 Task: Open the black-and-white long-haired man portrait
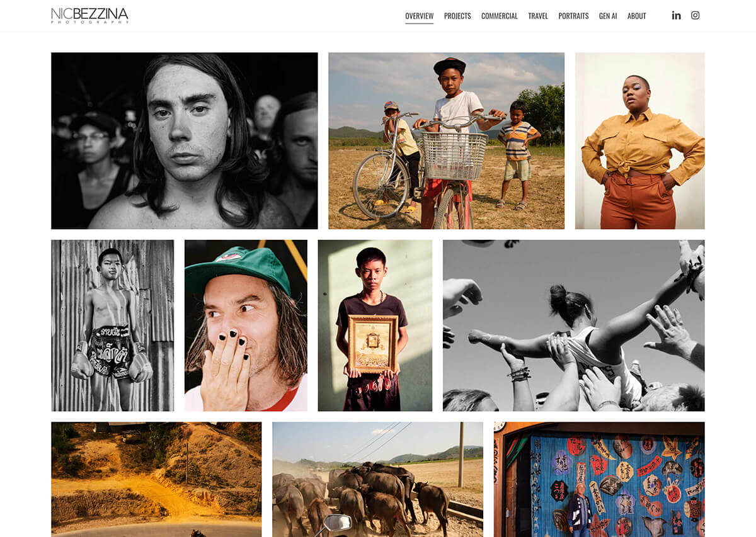coord(185,140)
